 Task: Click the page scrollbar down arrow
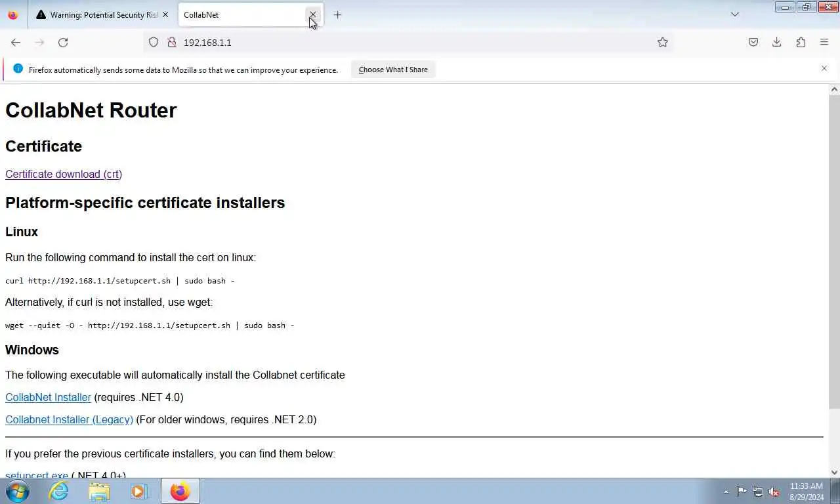point(834,472)
